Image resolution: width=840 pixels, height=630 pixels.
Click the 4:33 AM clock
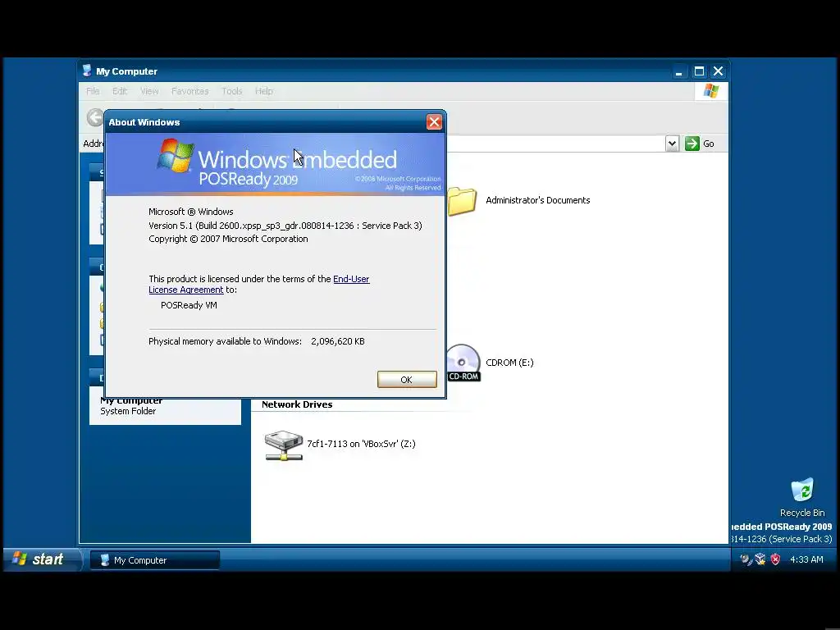[806, 559]
